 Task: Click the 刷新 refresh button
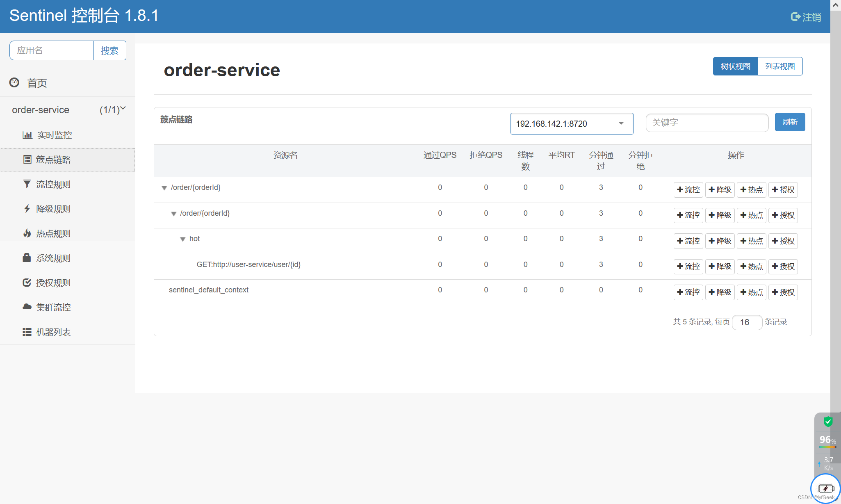click(x=790, y=122)
